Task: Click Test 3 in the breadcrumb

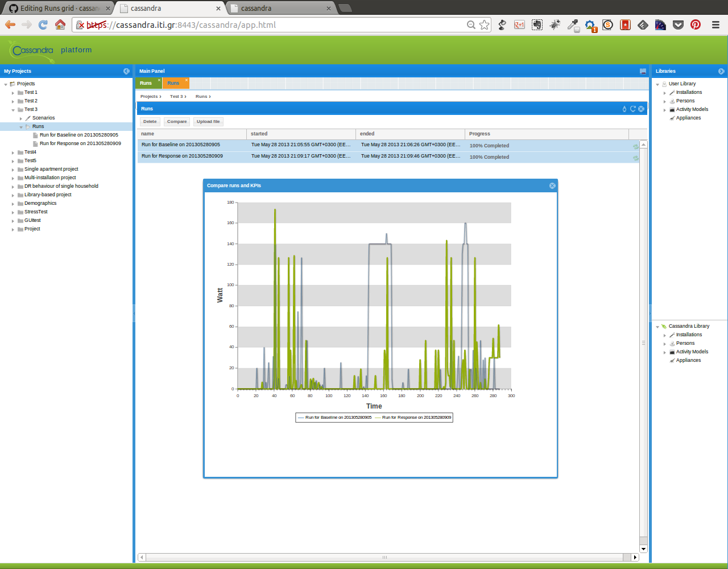Action: pos(176,96)
